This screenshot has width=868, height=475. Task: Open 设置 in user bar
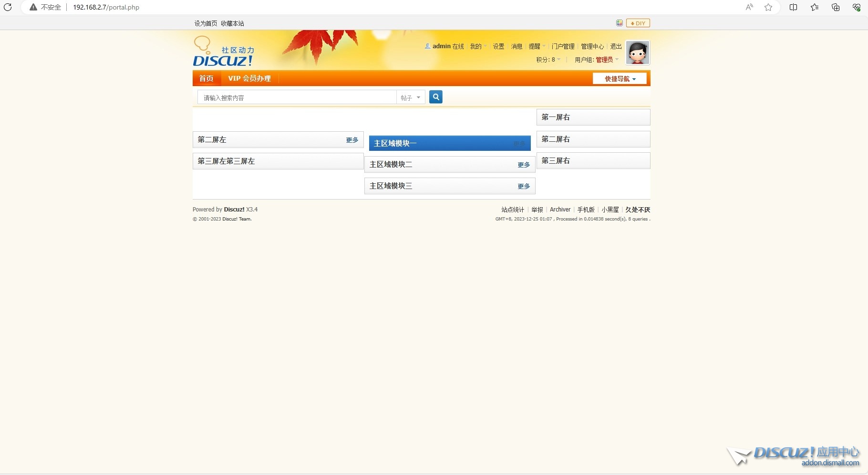(x=498, y=46)
